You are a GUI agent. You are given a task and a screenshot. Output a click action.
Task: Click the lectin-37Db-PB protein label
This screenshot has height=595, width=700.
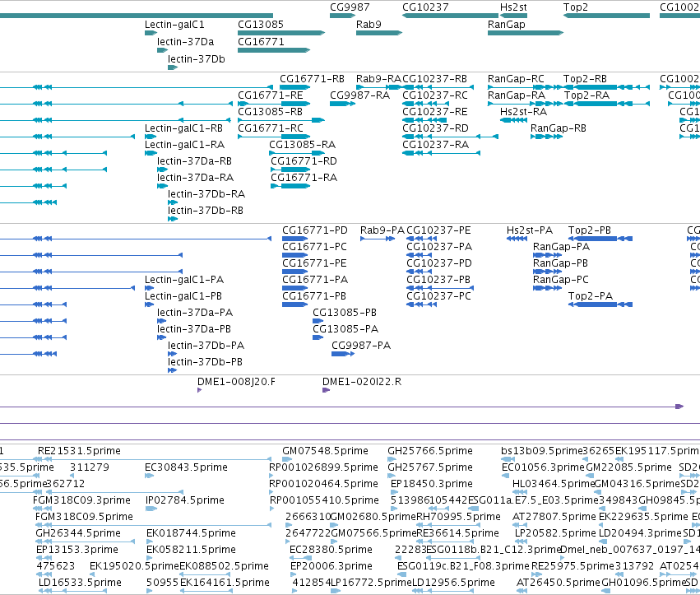pos(205,362)
